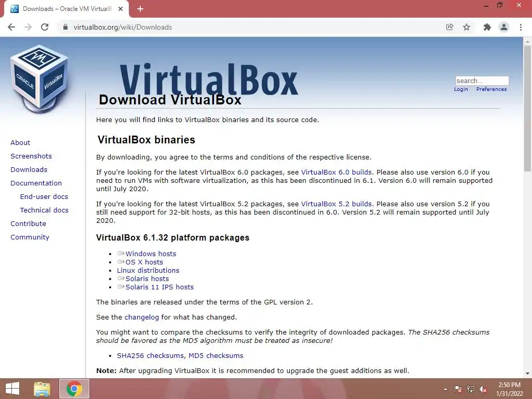Open the Windows Start button
The height and width of the screenshot is (399, 532).
point(12,389)
